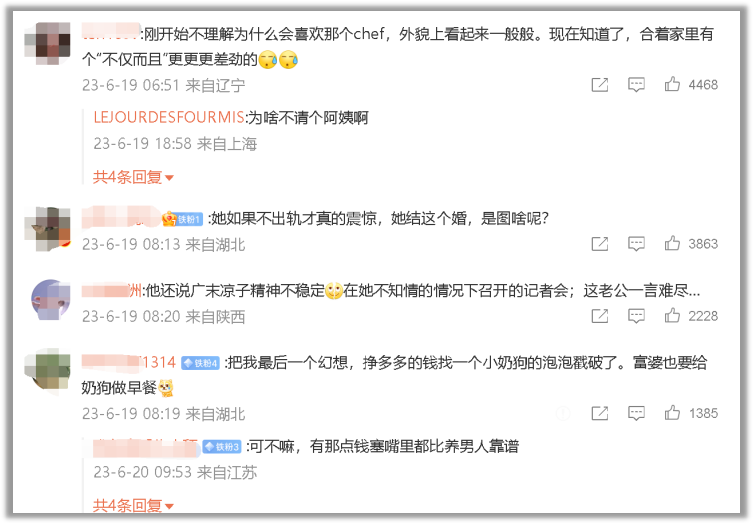753x524 pixels.
Task: Open the username ending in 1314
Action: point(129,362)
